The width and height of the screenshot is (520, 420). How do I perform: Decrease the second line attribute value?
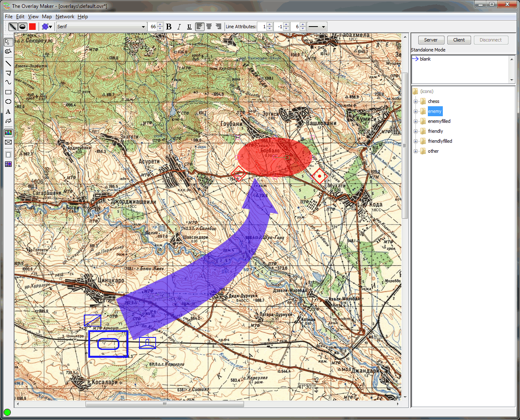click(286, 29)
